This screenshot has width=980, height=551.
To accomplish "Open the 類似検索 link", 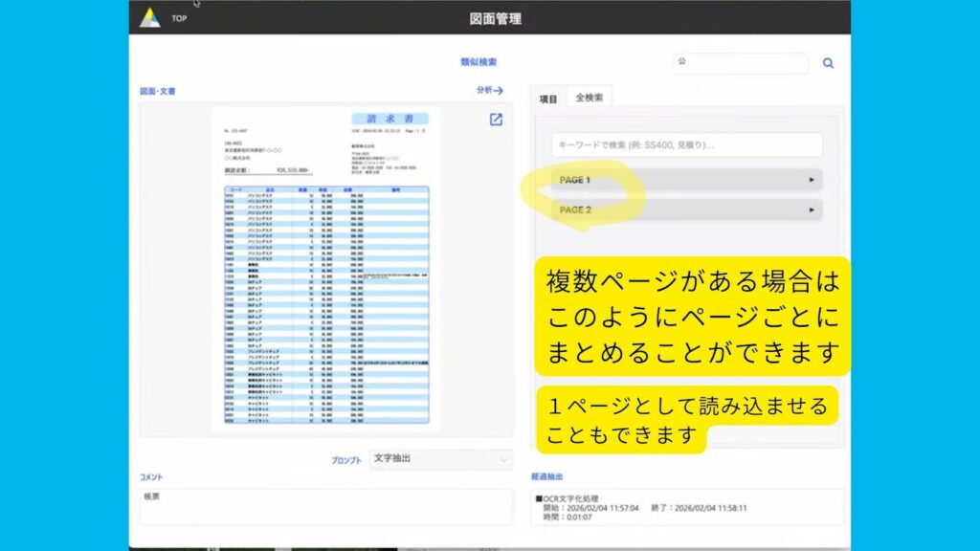I will click(x=479, y=63).
